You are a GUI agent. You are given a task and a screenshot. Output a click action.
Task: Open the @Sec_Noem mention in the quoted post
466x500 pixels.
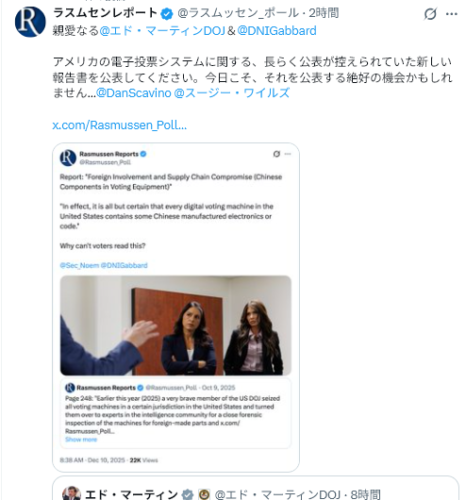(x=79, y=265)
